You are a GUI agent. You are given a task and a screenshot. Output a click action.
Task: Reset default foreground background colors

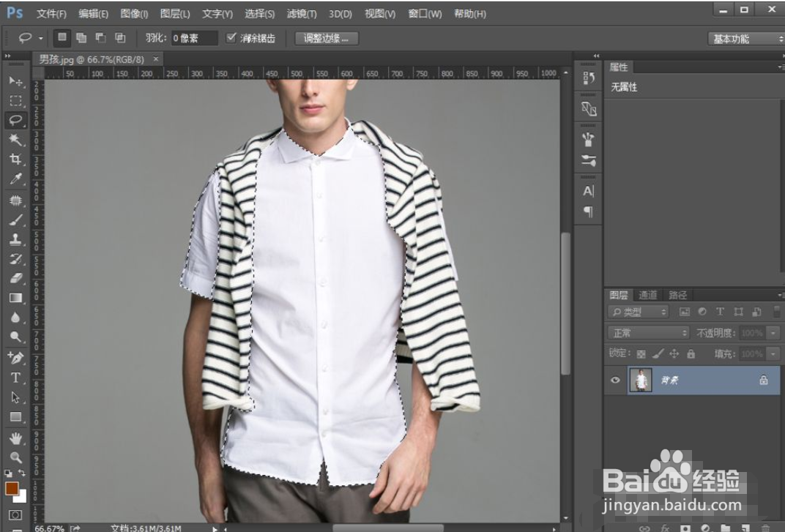tap(8, 473)
